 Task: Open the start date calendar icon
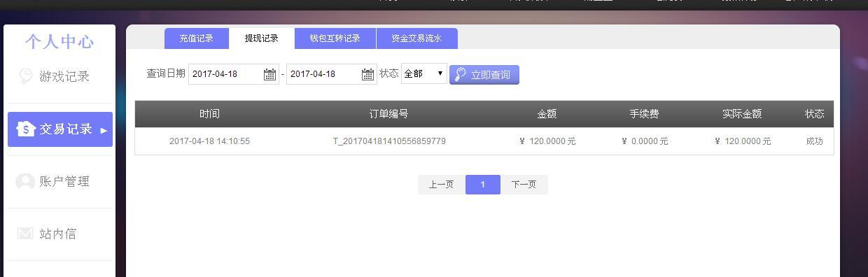[x=269, y=74]
